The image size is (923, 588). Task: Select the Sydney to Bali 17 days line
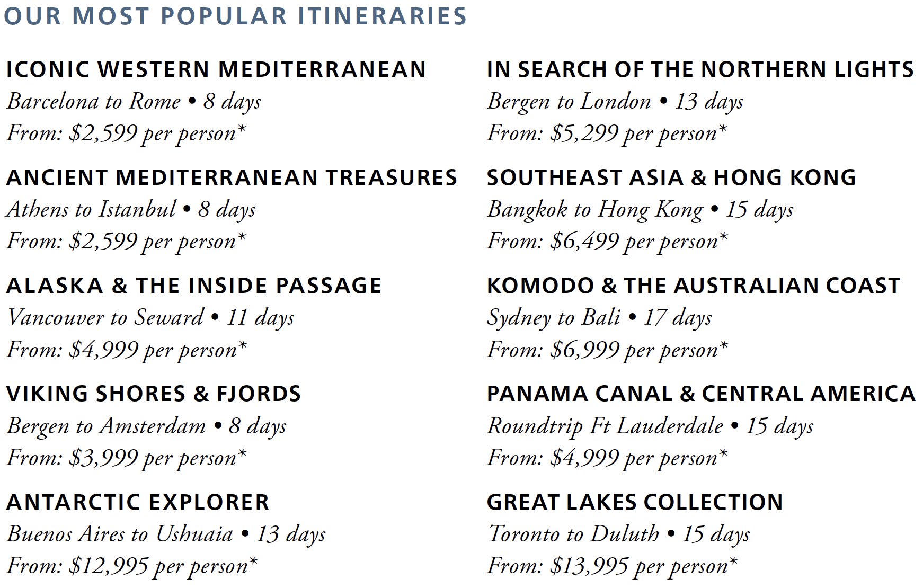[x=599, y=318]
